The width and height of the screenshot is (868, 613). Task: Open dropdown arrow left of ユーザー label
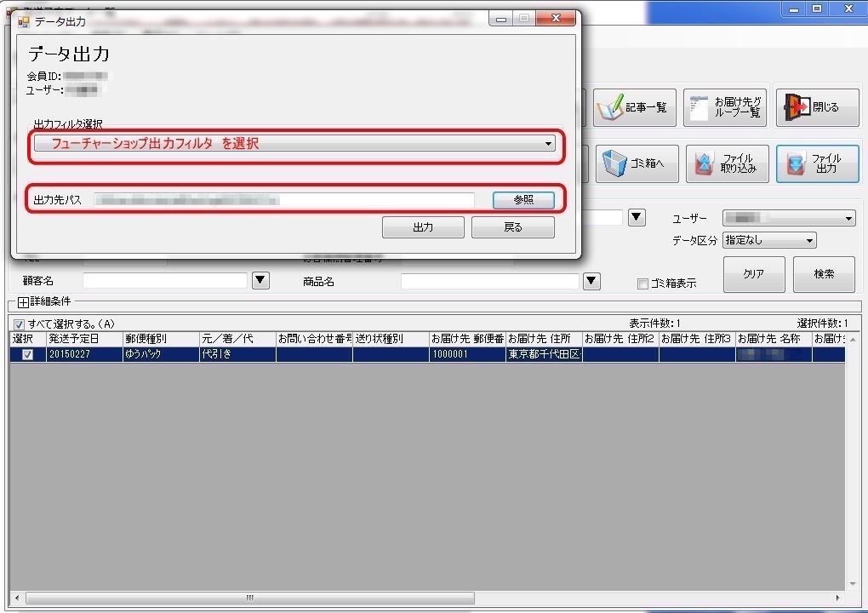coord(637,218)
